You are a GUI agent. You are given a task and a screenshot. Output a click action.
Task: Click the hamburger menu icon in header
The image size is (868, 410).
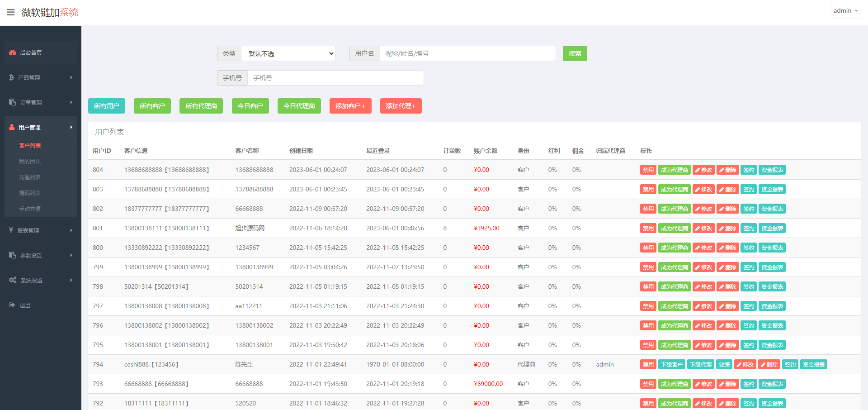tap(11, 12)
